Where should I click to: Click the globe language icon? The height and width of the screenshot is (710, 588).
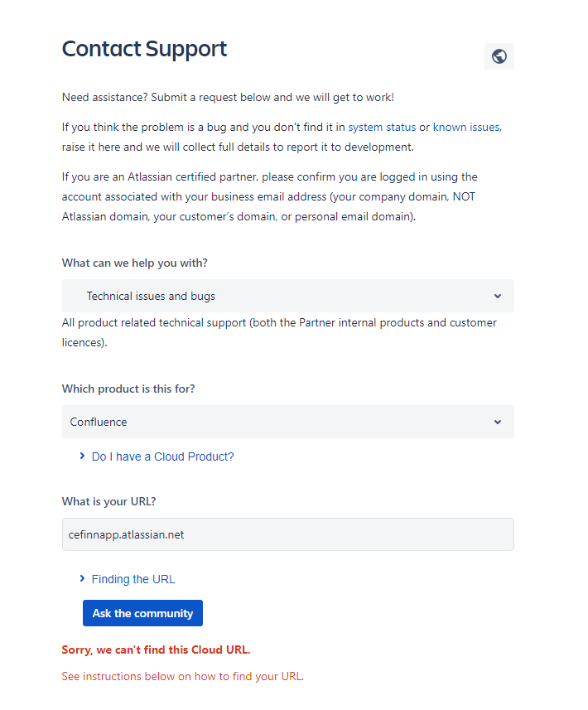(499, 56)
